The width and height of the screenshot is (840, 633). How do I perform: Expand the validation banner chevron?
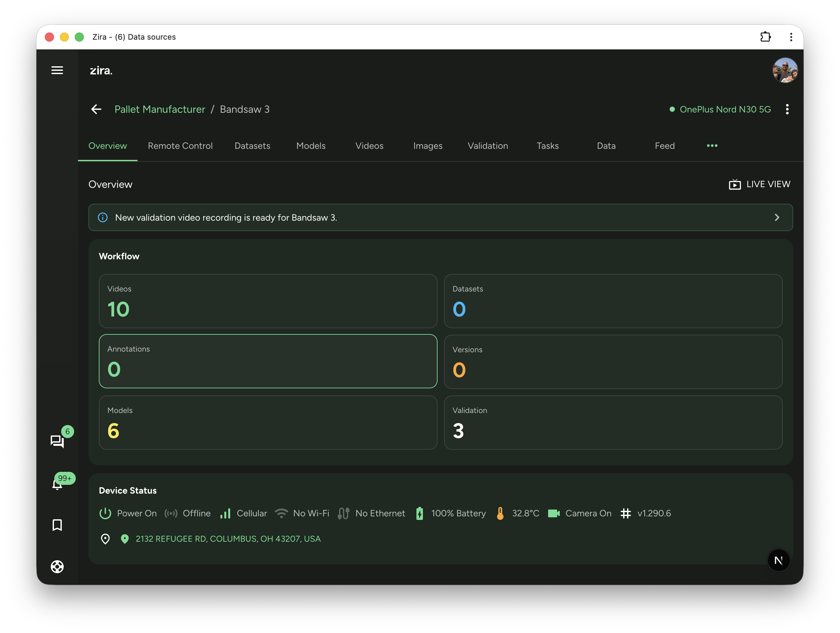click(x=777, y=217)
